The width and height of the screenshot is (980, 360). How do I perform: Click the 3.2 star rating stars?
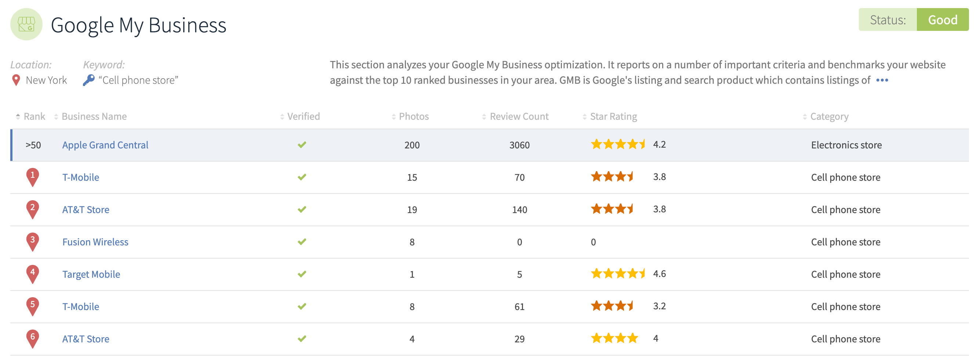pyautogui.click(x=612, y=306)
